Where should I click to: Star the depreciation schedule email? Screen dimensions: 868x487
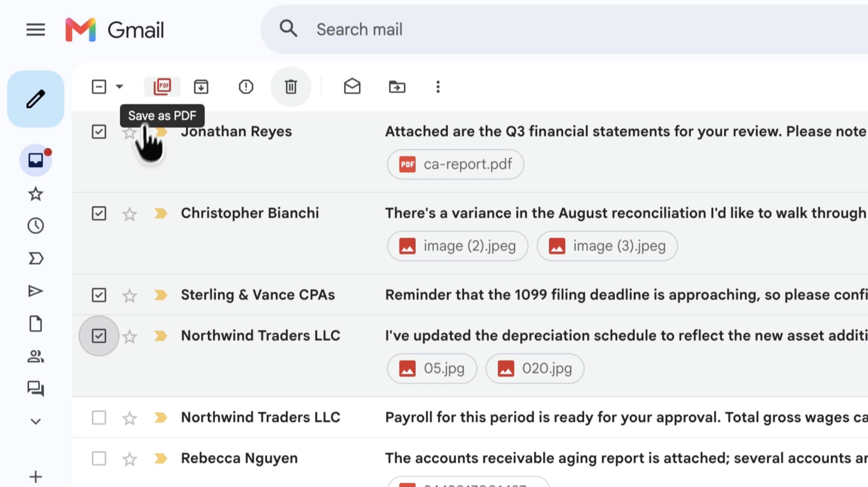coord(129,336)
